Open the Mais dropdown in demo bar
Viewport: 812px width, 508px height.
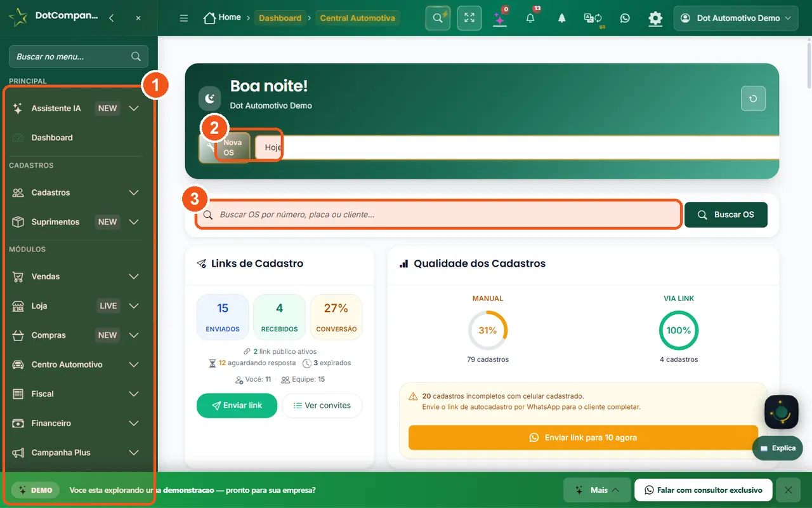coord(597,490)
